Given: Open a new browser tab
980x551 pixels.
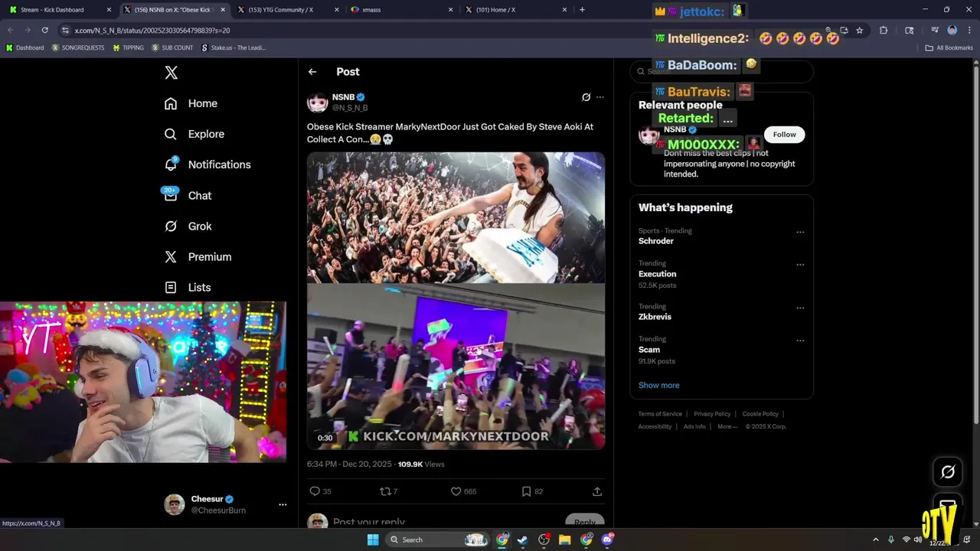Looking at the screenshot, I should [x=582, y=10].
